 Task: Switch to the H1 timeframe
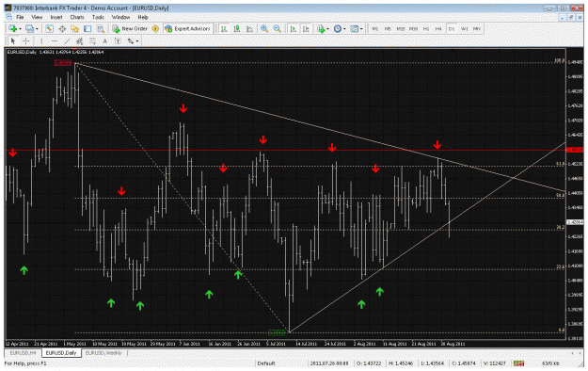point(426,28)
